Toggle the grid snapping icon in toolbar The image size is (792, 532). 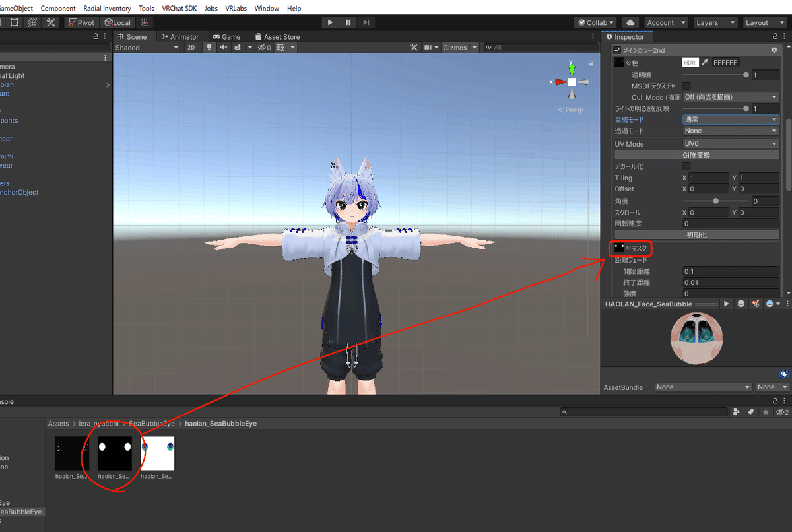point(145,22)
